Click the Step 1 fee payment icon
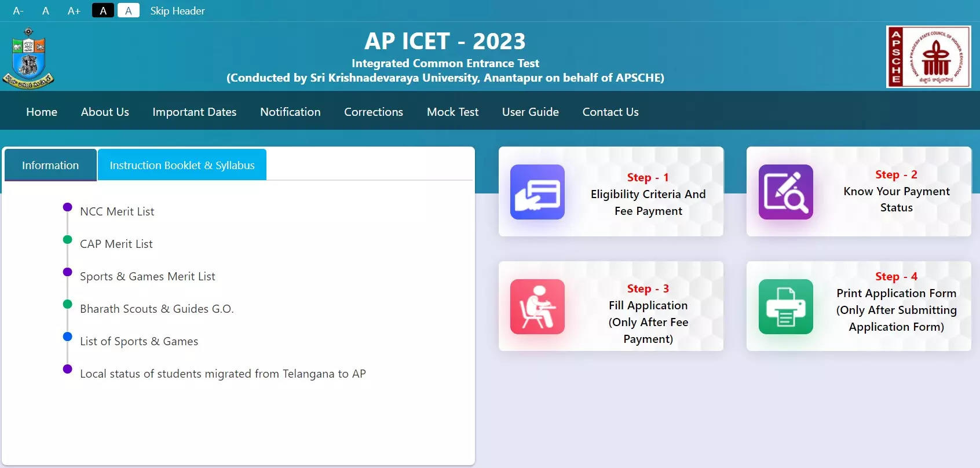Image resolution: width=980 pixels, height=468 pixels. click(537, 192)
